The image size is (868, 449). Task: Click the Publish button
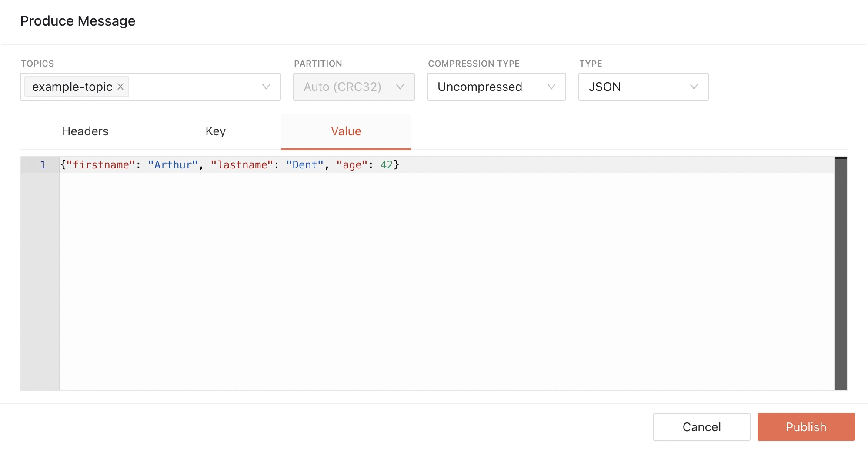805,427
